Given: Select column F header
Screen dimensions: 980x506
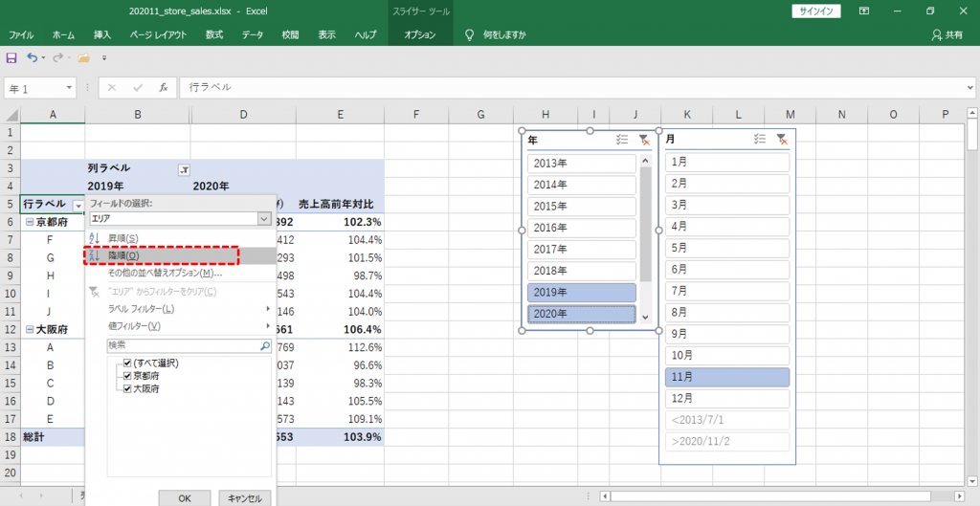Looking at the screenshot, I should pos(416,115).
